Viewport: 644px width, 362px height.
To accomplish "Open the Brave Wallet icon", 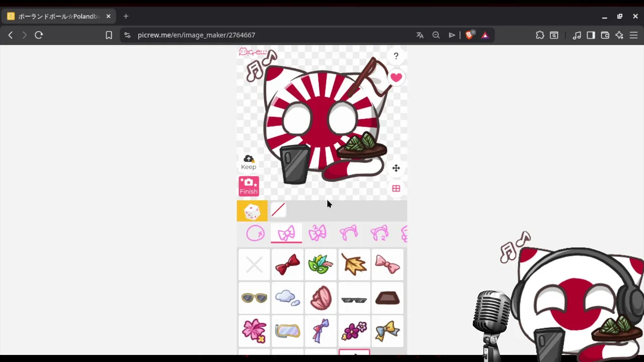I will pyautogui.click(x=605, y=35).
